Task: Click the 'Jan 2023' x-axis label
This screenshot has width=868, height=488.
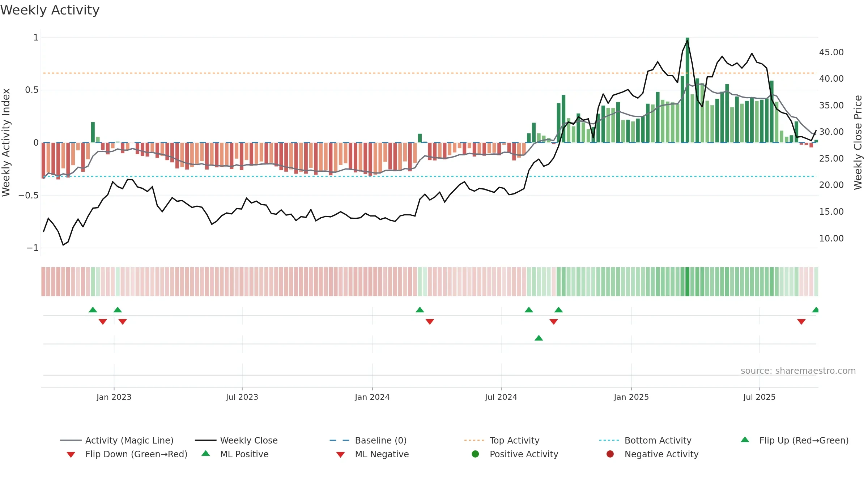Action: tap(114, 397)
